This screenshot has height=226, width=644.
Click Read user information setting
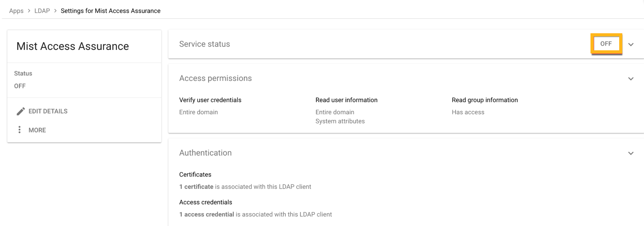346,100
